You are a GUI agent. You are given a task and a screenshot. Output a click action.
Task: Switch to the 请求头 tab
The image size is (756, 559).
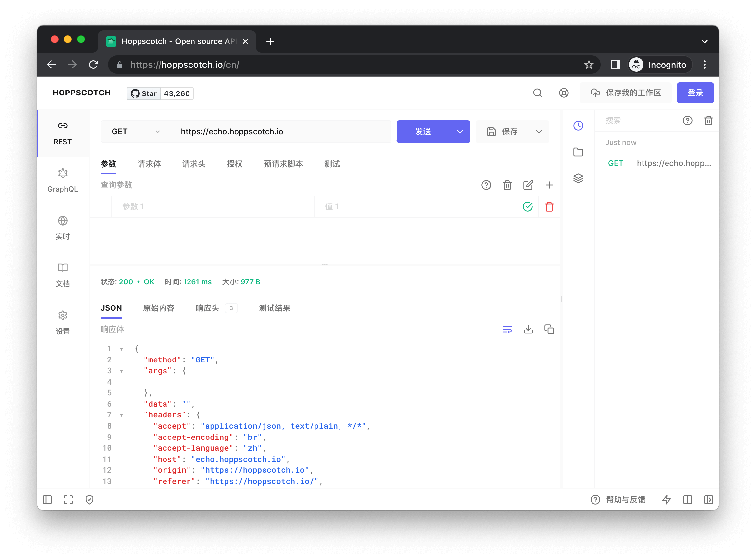[x=193, y=164]
